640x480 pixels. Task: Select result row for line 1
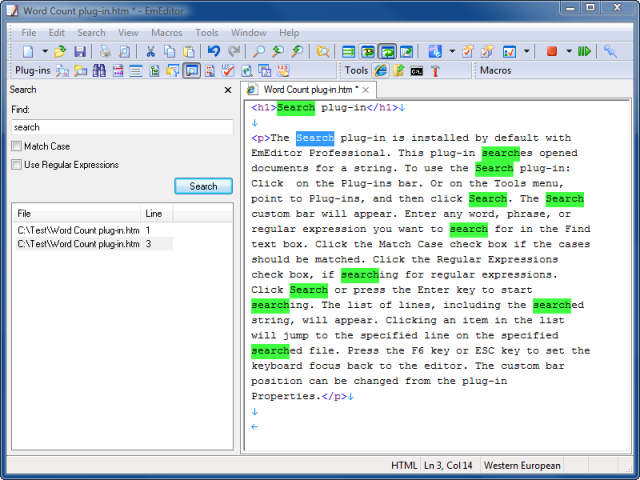94,230
